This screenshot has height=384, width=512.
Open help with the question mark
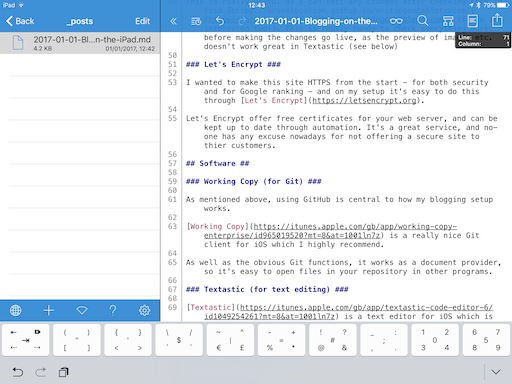113,310
